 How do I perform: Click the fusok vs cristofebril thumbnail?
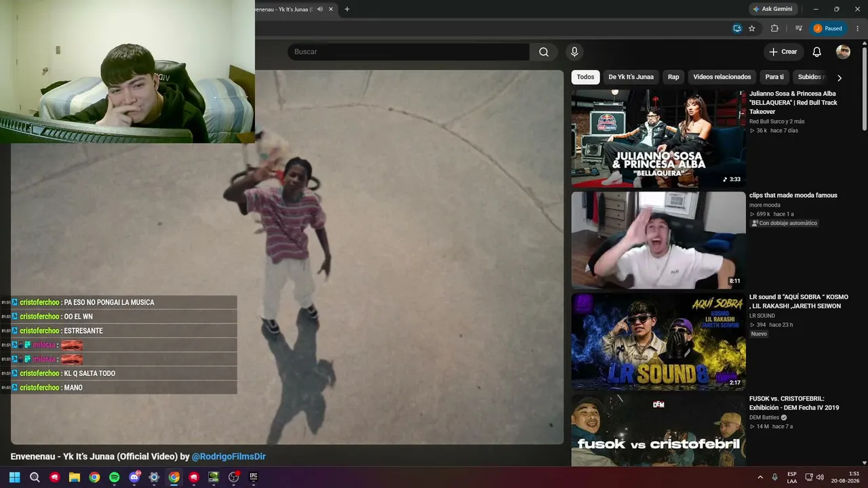point(658,430)
